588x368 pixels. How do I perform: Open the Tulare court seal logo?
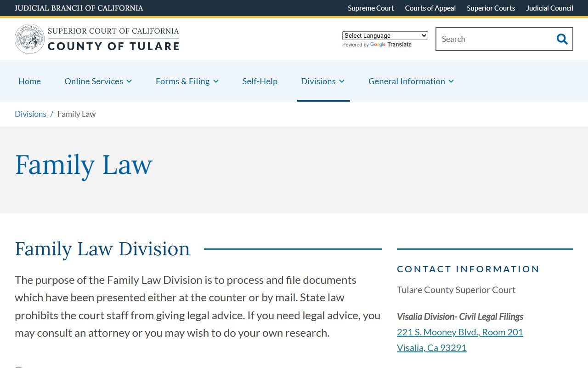(x=29, y=39)
